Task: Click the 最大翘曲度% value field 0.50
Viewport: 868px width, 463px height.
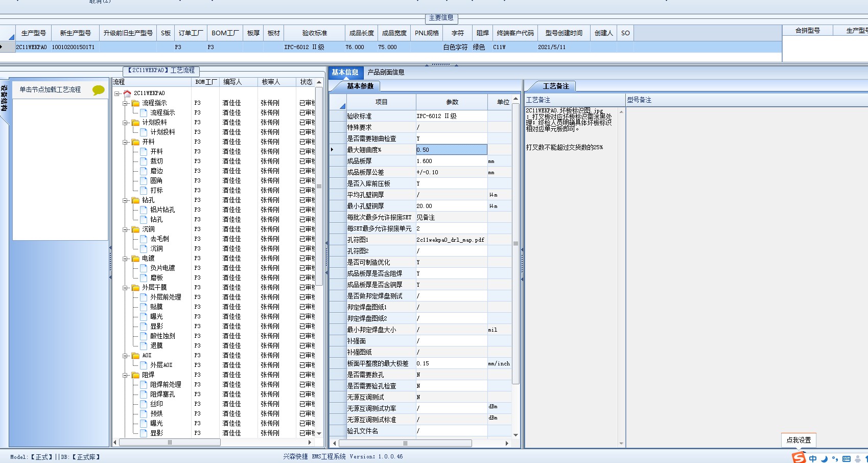Action: (451, 150)
